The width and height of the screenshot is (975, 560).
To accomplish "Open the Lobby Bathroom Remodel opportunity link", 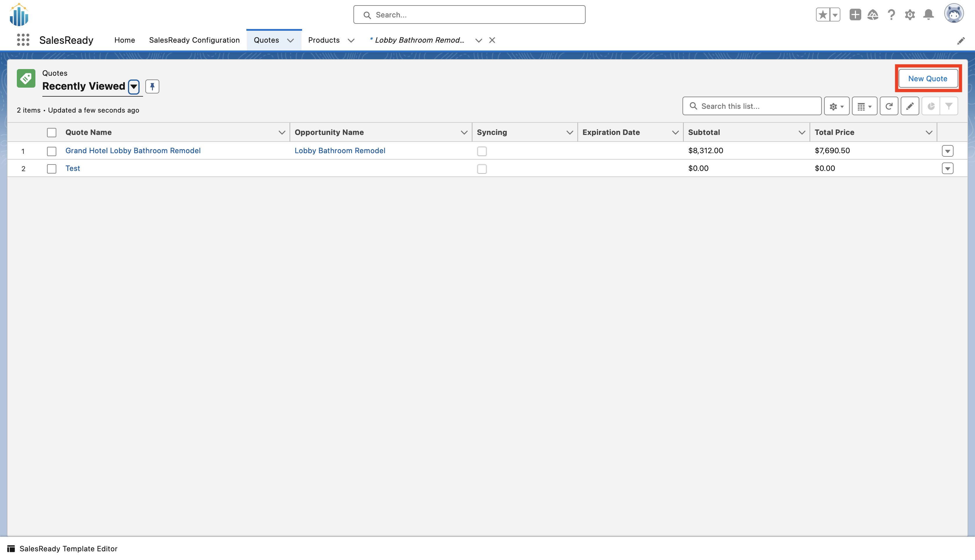I will (x=340, y=151).
